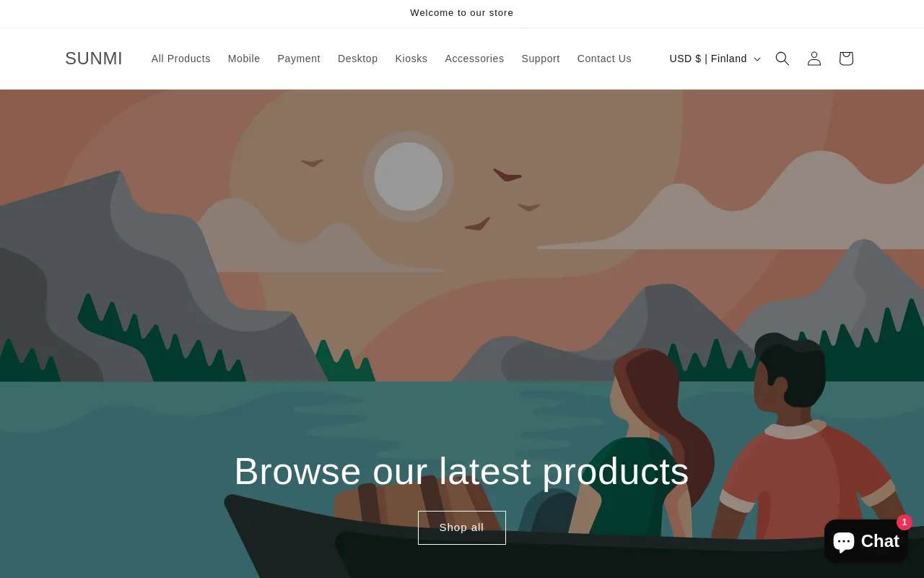Open the search magnifier icon

tap(782, 59)
